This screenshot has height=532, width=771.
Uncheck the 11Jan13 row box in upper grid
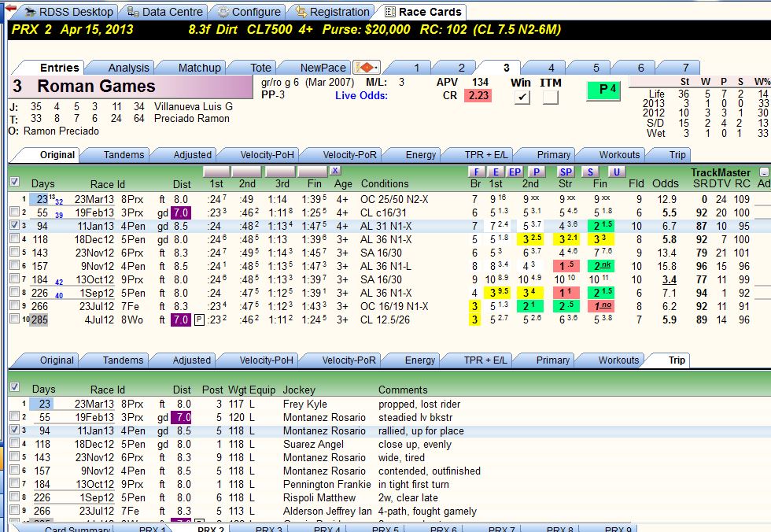(x=15, y=225)
